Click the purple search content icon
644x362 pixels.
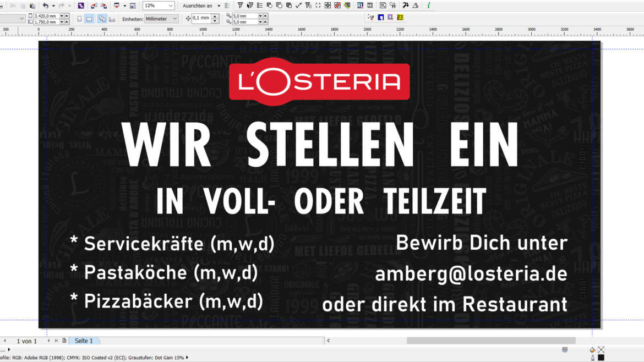pos(81,6)
